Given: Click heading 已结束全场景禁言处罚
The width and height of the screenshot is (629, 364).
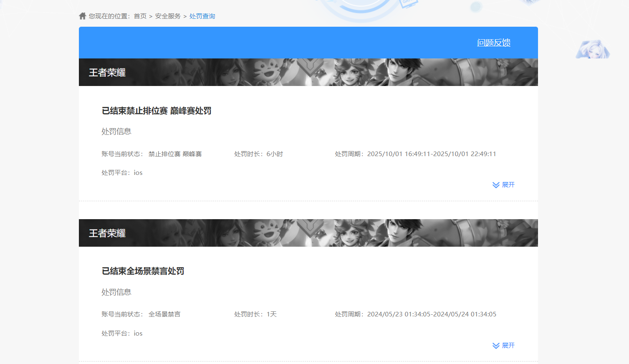Looking at the screenshot, I should point(143,271).
